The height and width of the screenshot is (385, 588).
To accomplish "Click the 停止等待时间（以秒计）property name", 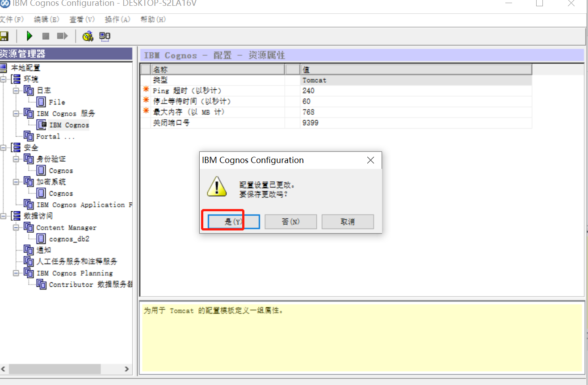I will [192, 101].
